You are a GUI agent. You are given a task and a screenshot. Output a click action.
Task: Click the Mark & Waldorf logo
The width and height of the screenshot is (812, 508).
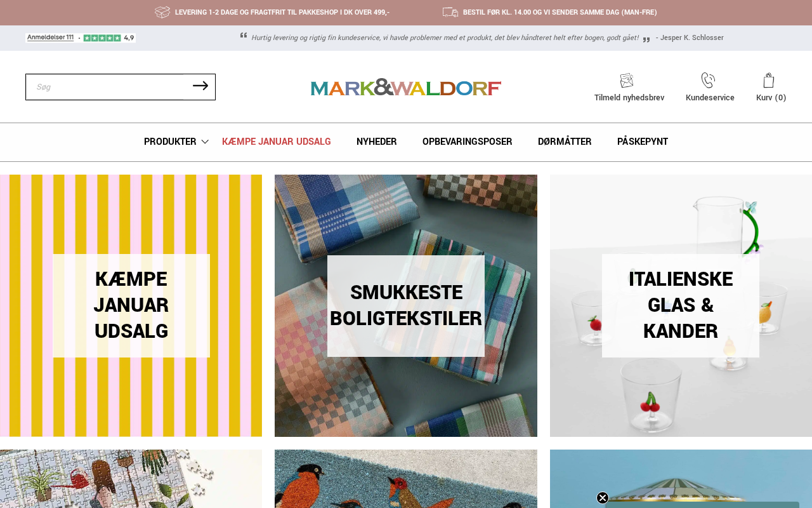[x=406, y=88]
